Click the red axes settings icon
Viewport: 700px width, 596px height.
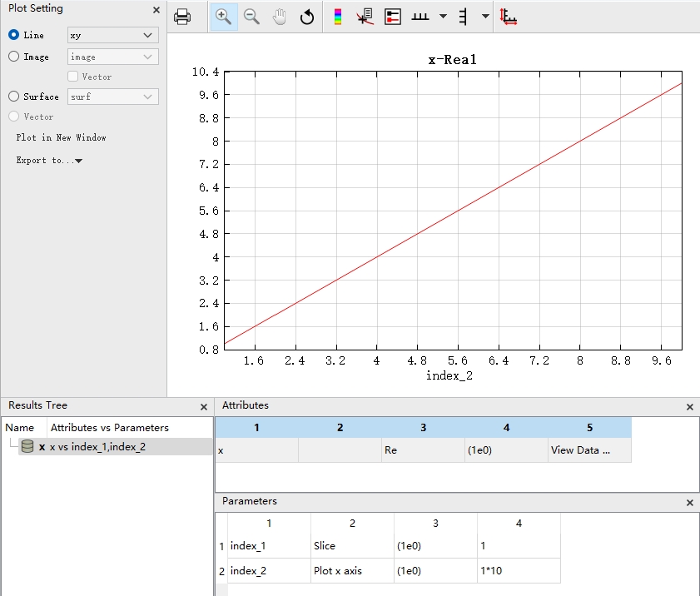click(508, 17)
